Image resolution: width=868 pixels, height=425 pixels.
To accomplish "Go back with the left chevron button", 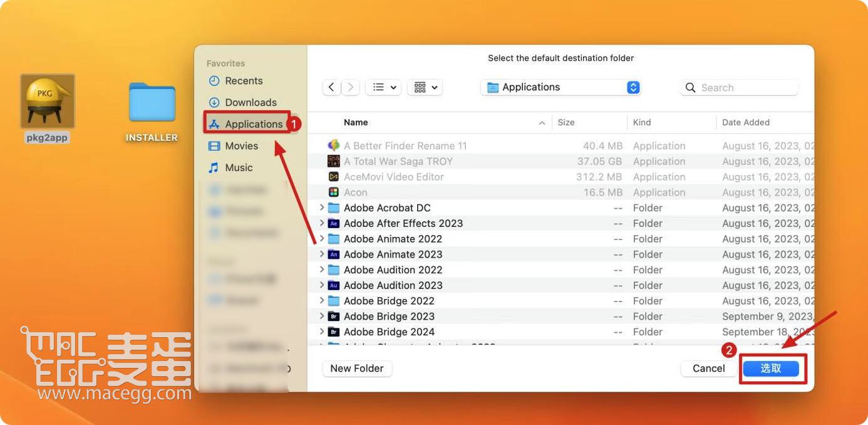I will point(331,87).
